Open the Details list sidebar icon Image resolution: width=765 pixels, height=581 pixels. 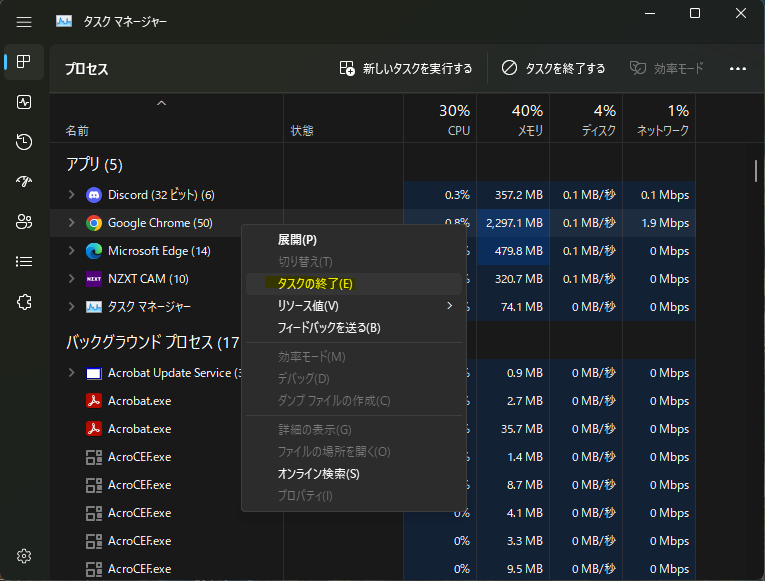coord(23,261)
